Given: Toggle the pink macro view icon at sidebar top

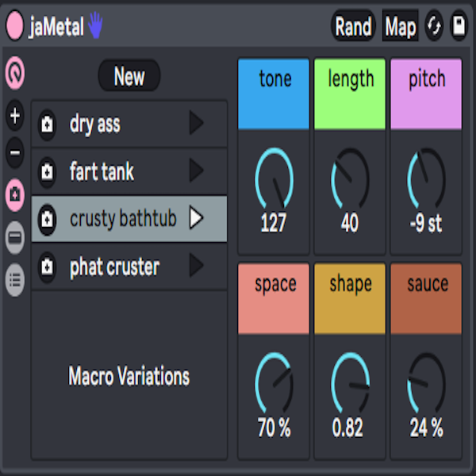Looking at the screenshot, I should 15,74.
